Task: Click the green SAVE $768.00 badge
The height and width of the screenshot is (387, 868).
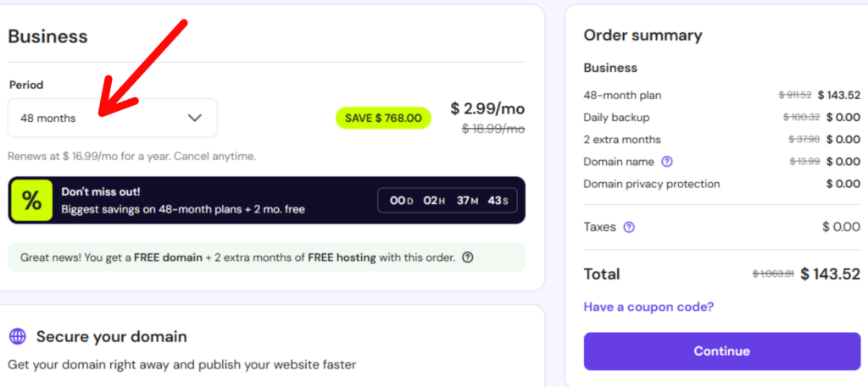Action: click(383, 118)
